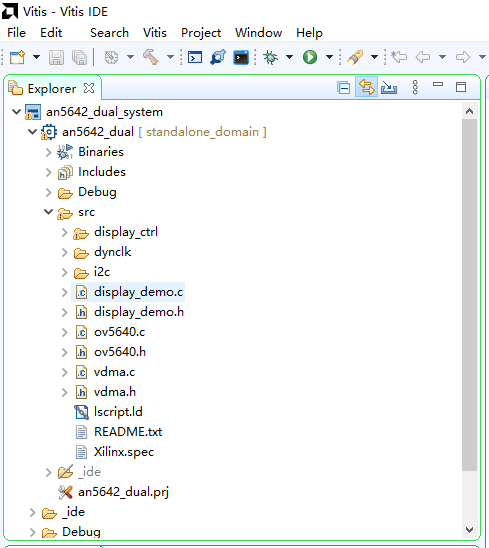Click the Collapse All icon in Explorer
This screenshot has width=489, height=548.
(x=344, y=87)
